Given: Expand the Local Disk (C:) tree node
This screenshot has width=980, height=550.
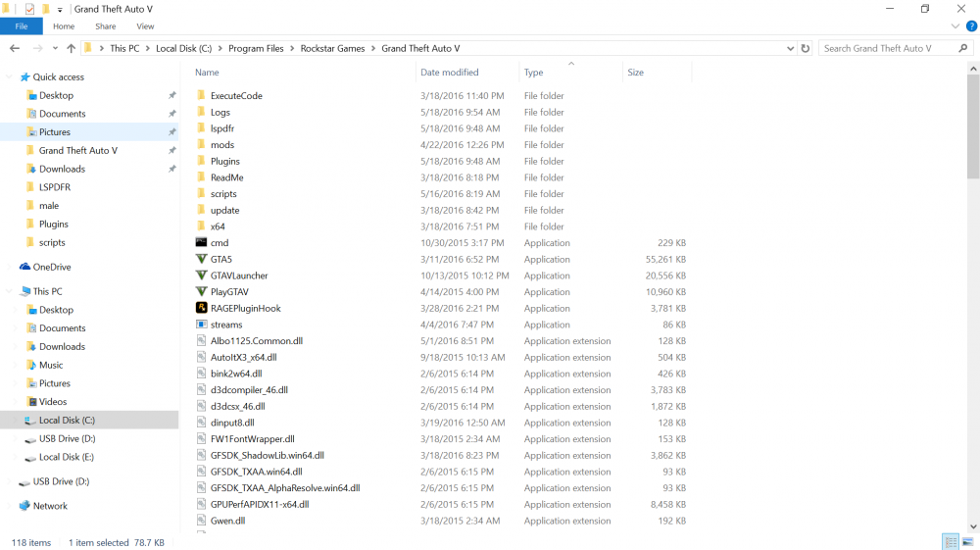Looking at the screenshot, I should tap(17, 420).
